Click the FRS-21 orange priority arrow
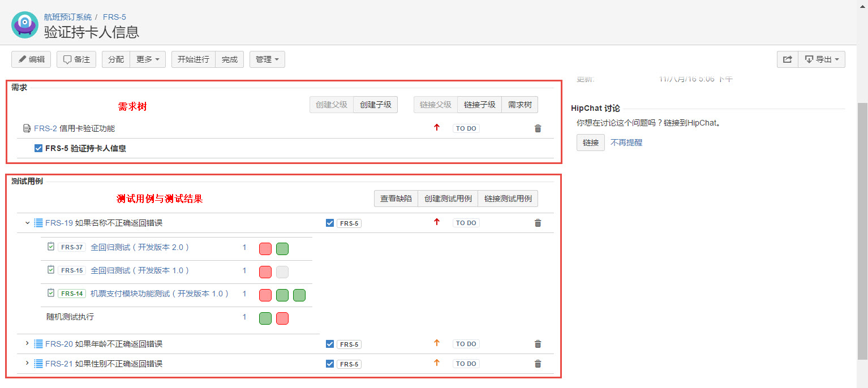 click(437, 363)
